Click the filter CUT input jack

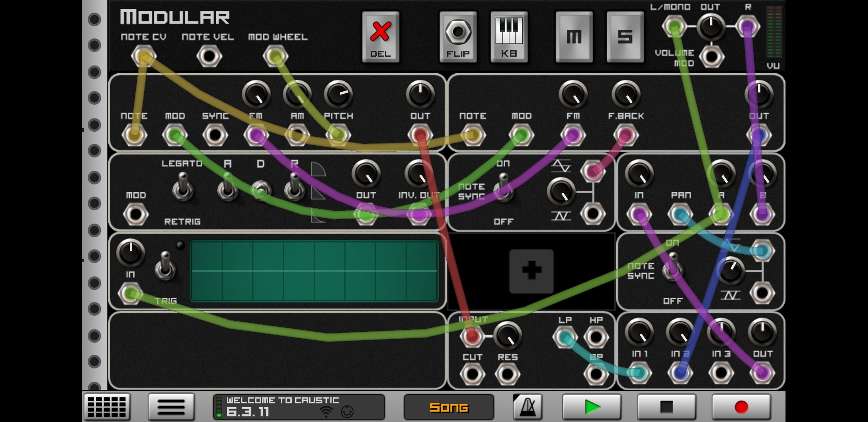coord(472,374)
